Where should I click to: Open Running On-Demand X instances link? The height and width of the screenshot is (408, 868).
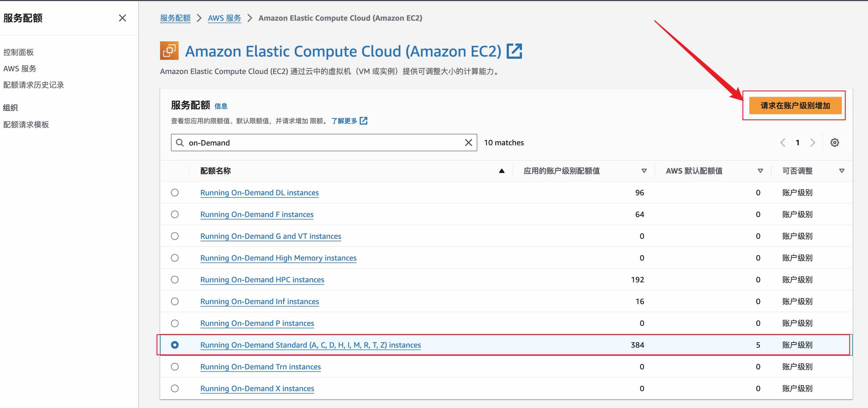257,389
